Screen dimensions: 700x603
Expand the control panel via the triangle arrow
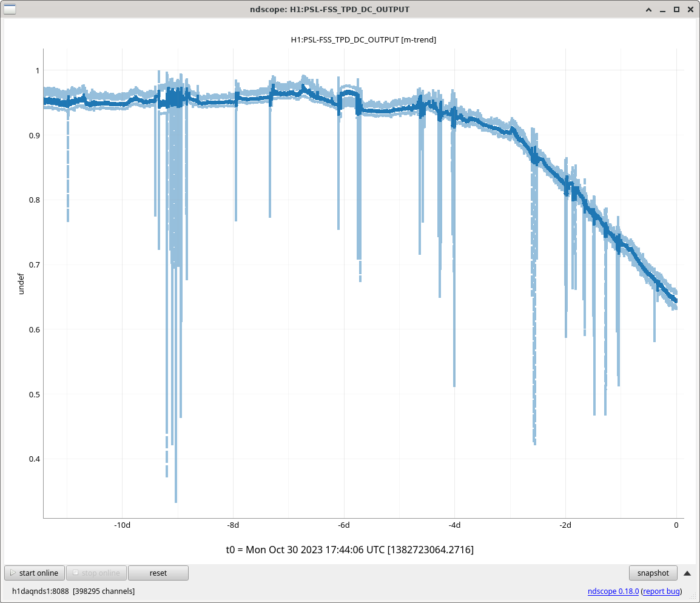point(687,573)
